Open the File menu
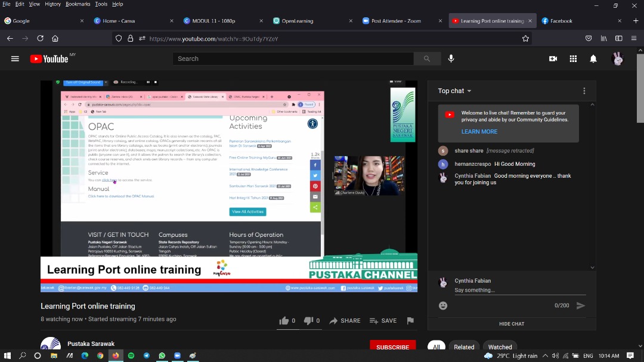This screenshot has width=644, height=362. coord(6,4)
